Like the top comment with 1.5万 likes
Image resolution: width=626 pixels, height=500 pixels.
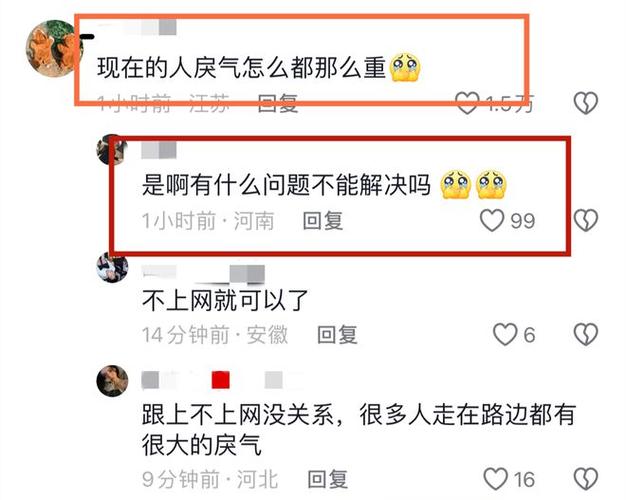pyautogui.click(x=467, y=103)
